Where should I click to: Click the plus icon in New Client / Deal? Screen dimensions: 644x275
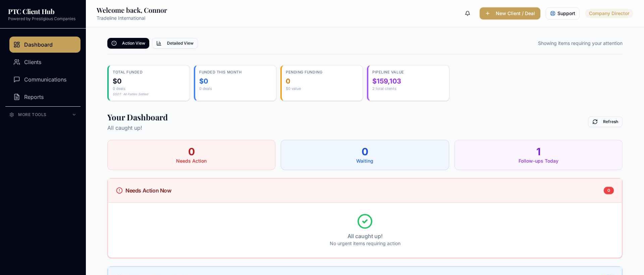pyautogui.click(x=488, y=13)
